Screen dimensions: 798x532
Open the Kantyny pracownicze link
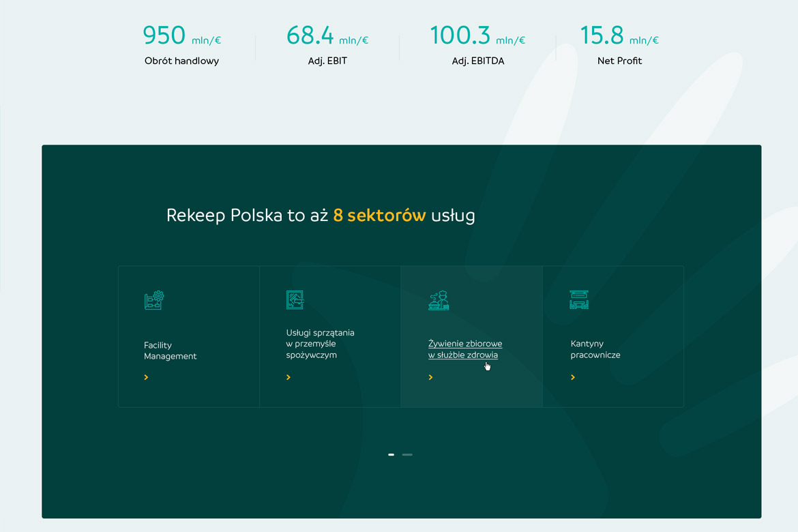click(x=595, y=349)
